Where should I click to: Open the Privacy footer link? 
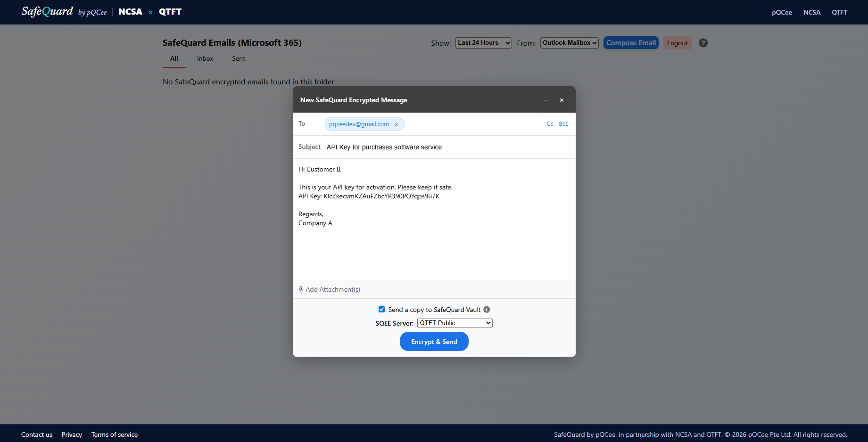pos(72,434)
